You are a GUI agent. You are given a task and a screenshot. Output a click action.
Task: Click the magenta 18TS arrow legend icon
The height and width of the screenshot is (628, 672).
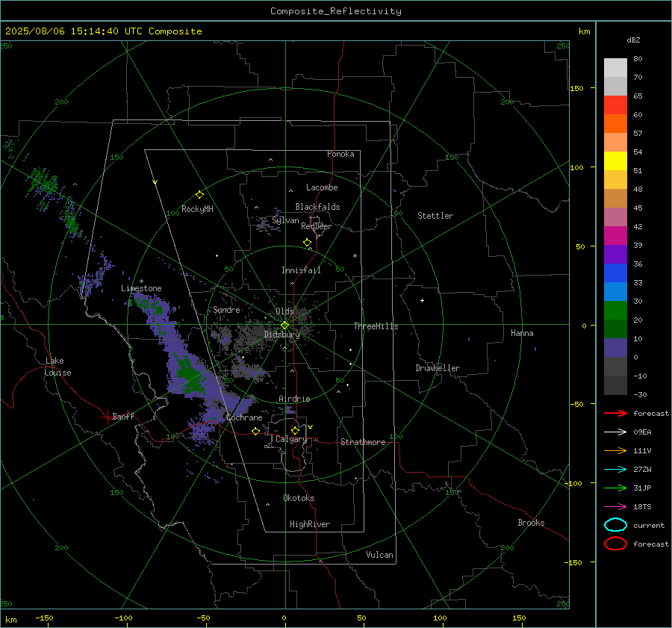click(x=615, y=507)
